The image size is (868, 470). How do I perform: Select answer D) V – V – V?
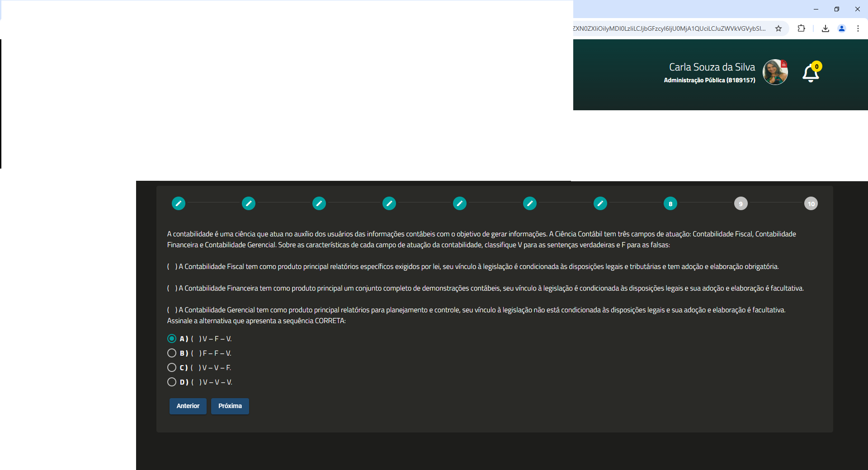[172, 382]
